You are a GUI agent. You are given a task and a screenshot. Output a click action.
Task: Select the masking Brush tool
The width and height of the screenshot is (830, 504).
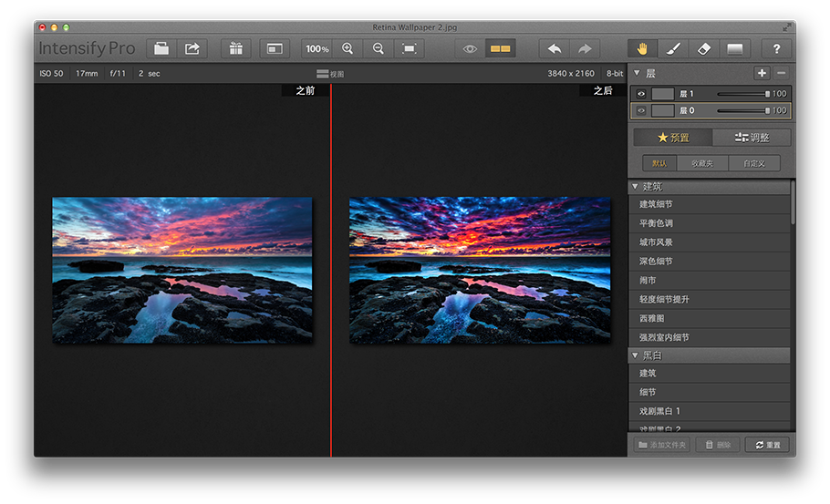click(673, 48)
